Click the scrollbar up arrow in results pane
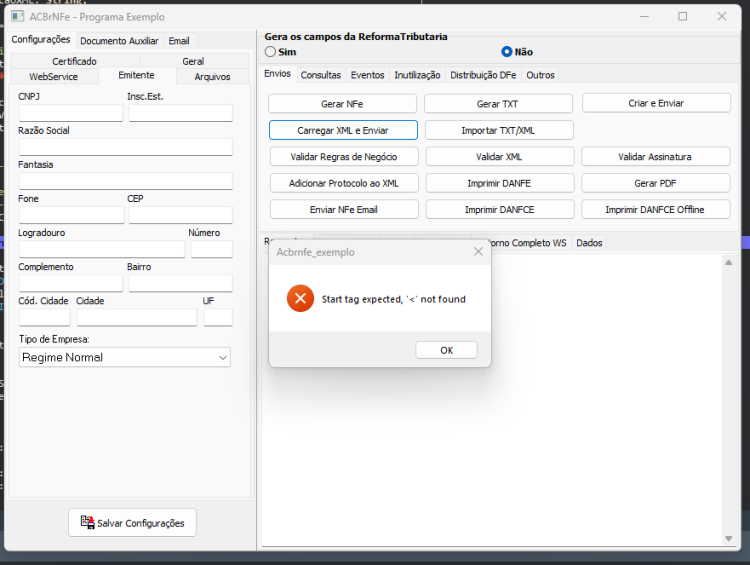750x565 pixels. [728, 262]
